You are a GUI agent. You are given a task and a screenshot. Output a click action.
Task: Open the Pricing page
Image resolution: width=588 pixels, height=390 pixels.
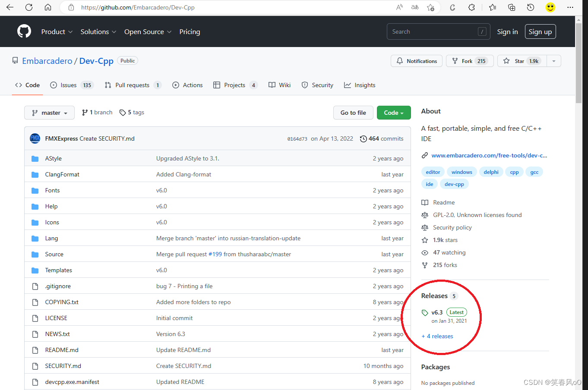pyautogui.click(x=190, y=31)
